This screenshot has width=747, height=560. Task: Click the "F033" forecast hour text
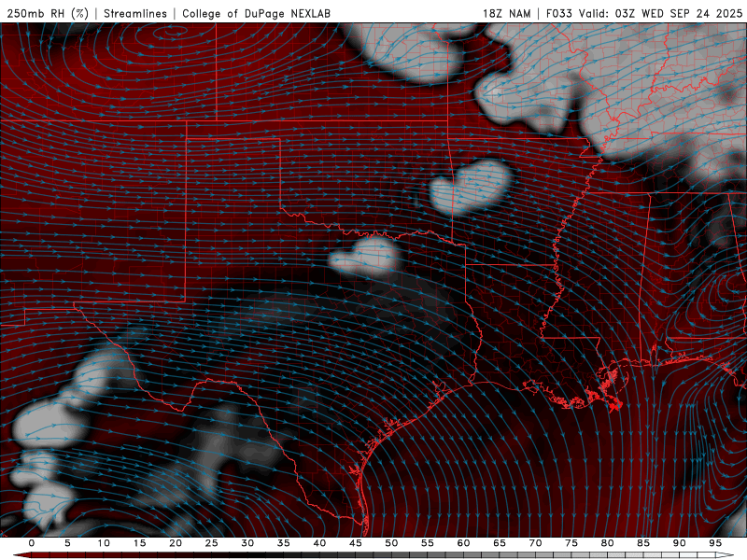[x=558, y=13]
